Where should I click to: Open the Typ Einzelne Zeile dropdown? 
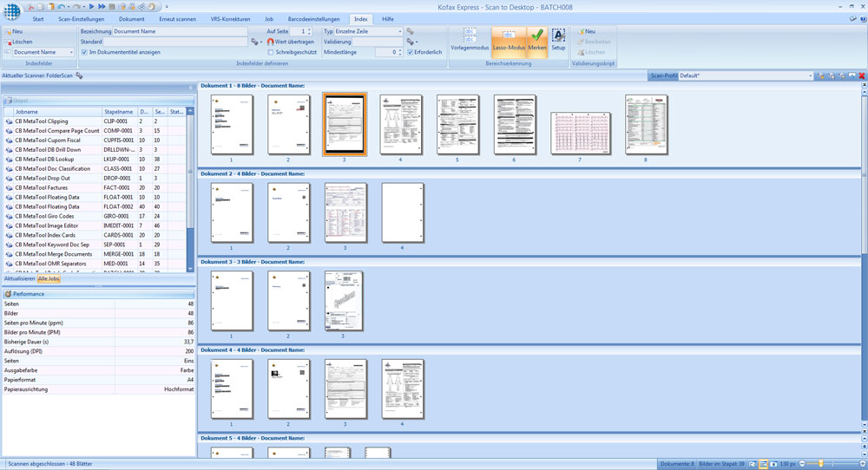pos(399,31)
